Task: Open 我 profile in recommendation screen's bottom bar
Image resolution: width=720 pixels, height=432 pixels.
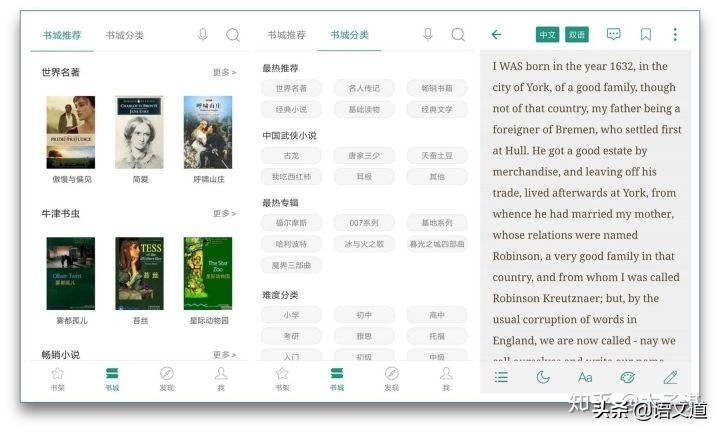Action: [221, 379]
